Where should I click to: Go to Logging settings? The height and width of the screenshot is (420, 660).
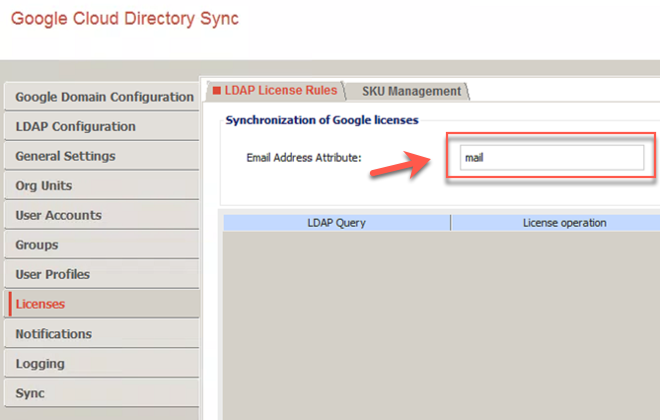click(x=102, y=364)
